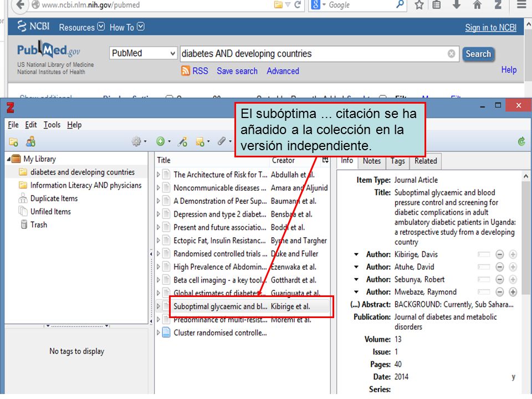Go to the Firefox home page icon

(x=477, y=5)
